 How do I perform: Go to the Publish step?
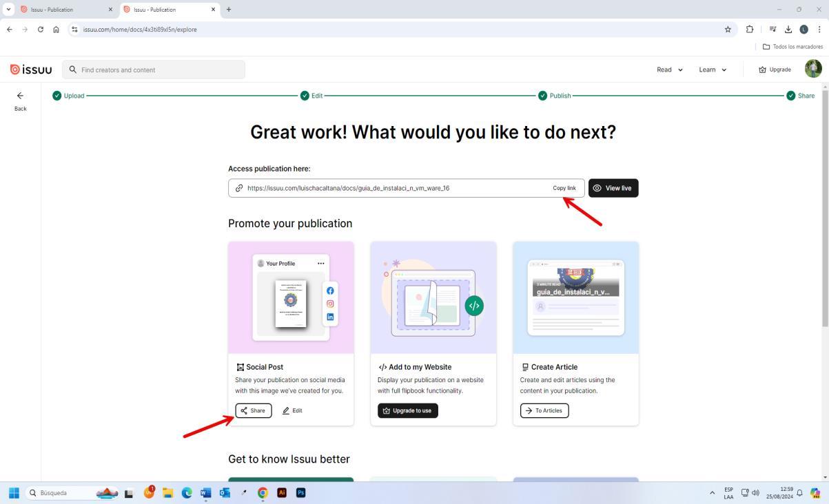[x=555, y=96]
